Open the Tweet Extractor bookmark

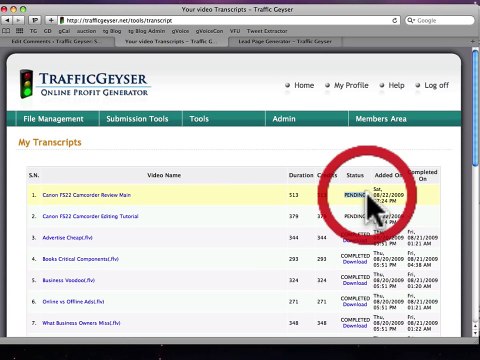(x=267, y=31)
